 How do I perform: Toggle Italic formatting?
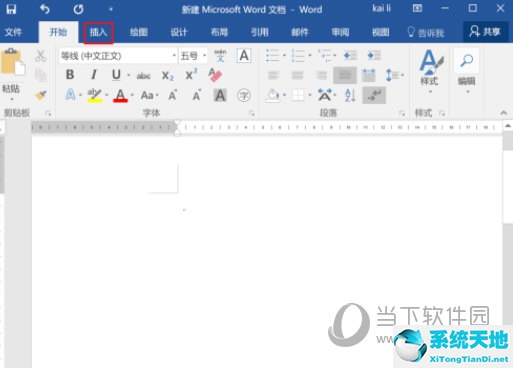(94, 75)
